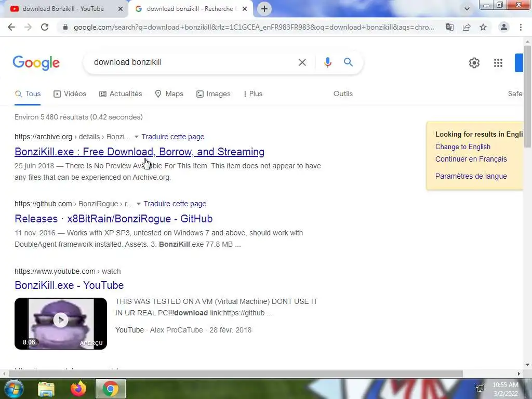Image resolution: width=532 pixels, height=399 pixels.
Task: Open the Outils search tools
Action: (343, 94)
